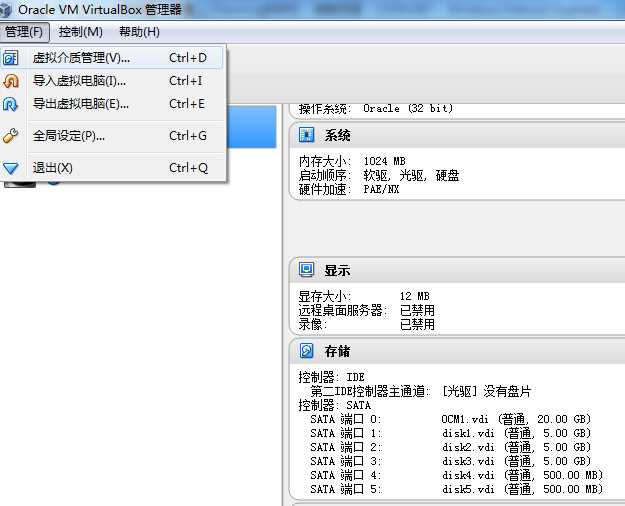Click SATA 端口 1 disk1.vdi entry
The width and height of the screenshot is (625, 506).
tap(450, 433)
